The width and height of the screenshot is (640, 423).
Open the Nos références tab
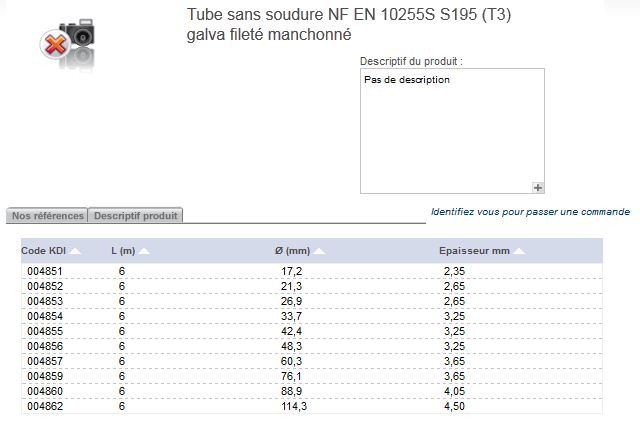[x=47, y=216]
